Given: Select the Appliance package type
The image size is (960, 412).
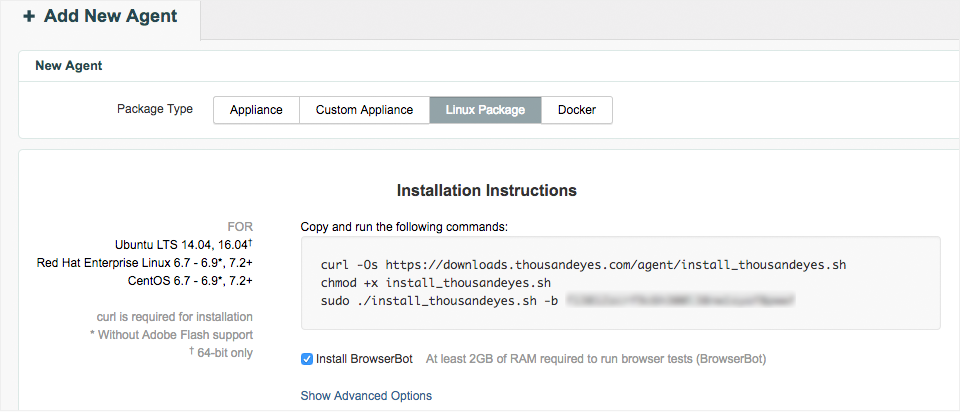Looking at the screenshot, I should pyautogui.click(x=256, y=110).
